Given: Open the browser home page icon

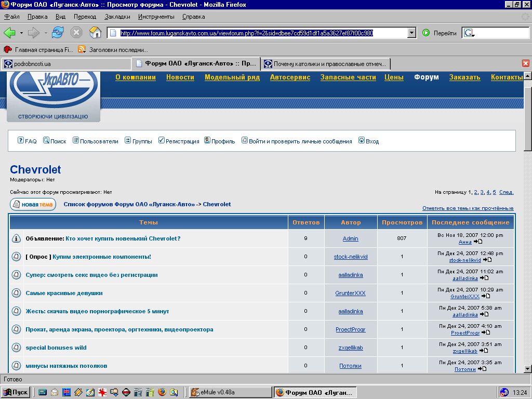Looking at the screenshot, I should (x=96, y=33).
